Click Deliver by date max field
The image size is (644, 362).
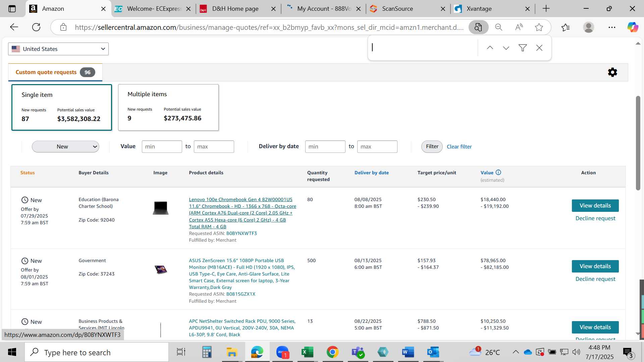[377, 146]
